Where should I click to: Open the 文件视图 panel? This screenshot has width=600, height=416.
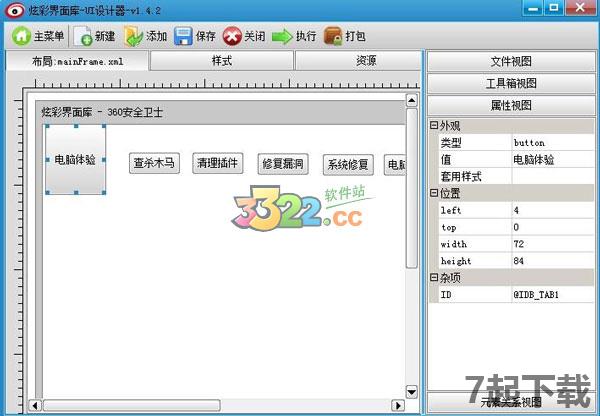(x=510, y=61)
